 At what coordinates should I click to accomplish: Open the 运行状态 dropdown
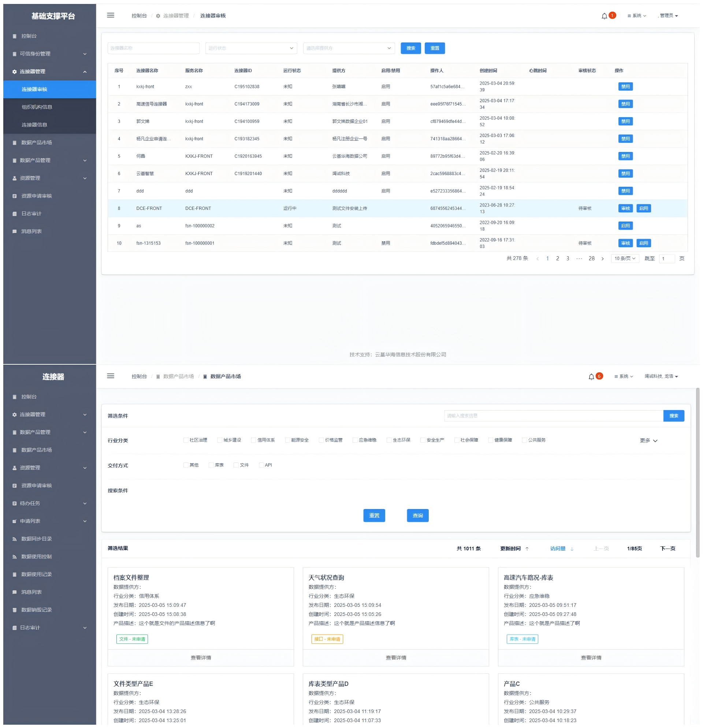[x=251, y=48]
